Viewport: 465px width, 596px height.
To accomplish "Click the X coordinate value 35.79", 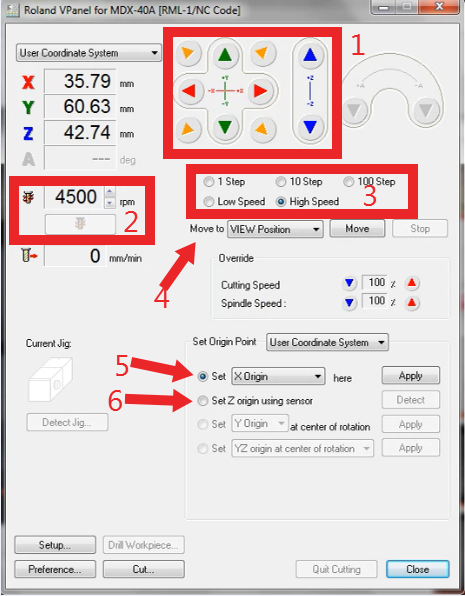I will click(80, 81).
